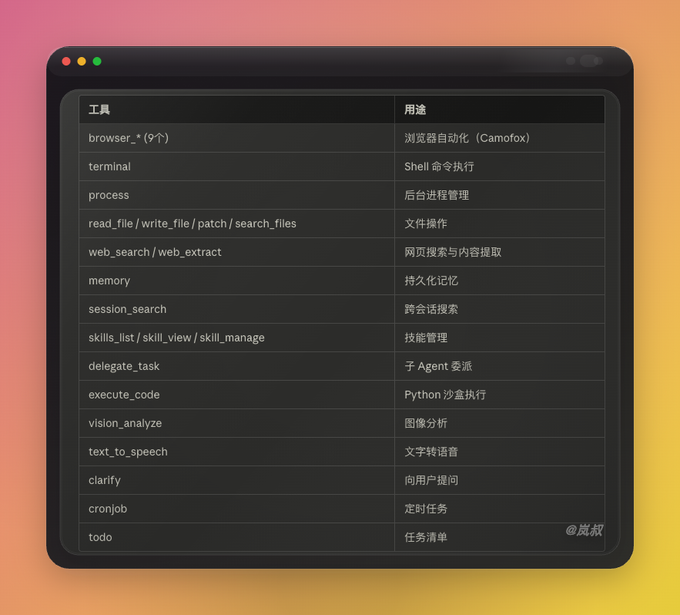This screenshot has width=680, height=615.
Task: Click the text_to_speech cell
Action: pyautogui.click(x=237, y=451)
